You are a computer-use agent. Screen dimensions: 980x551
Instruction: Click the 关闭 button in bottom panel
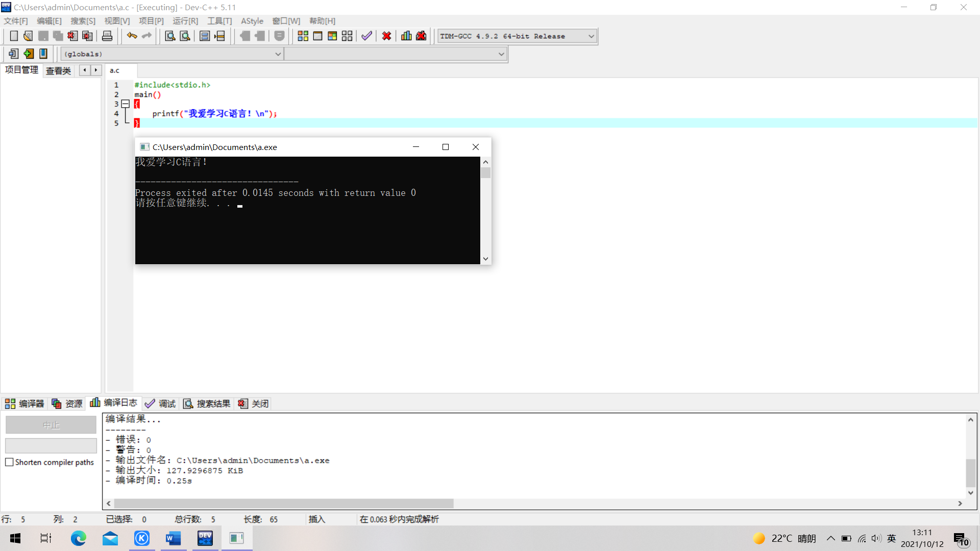tap(254, 404)
